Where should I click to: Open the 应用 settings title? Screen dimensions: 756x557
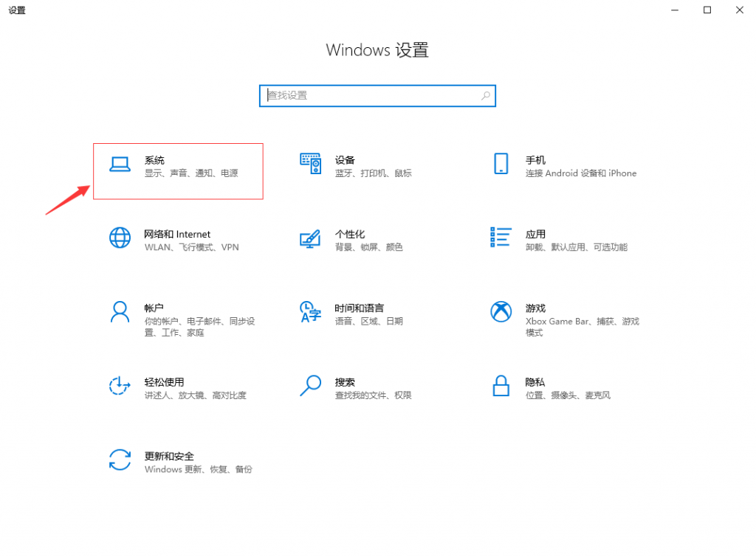point(535,234)
